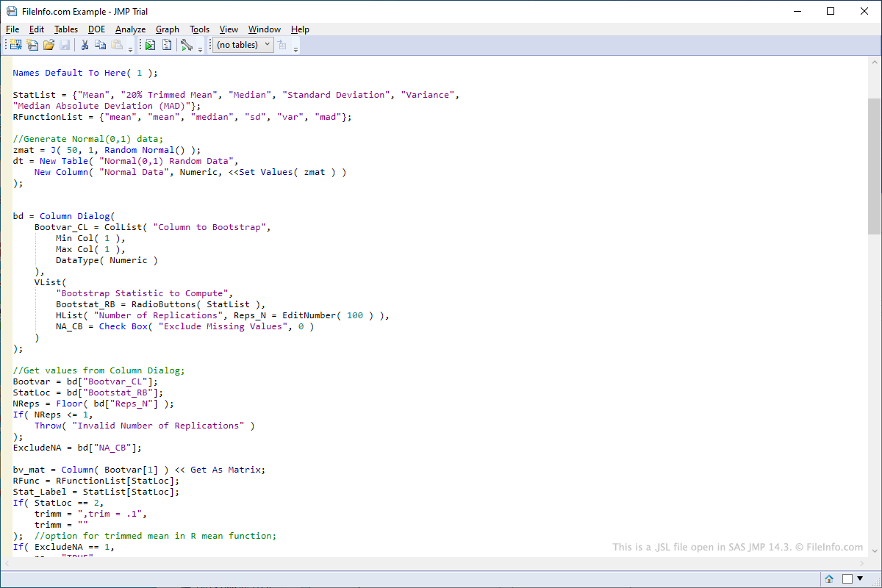Click the Copy icon
This screenshot has width=882, height=588.
(101, 45)
